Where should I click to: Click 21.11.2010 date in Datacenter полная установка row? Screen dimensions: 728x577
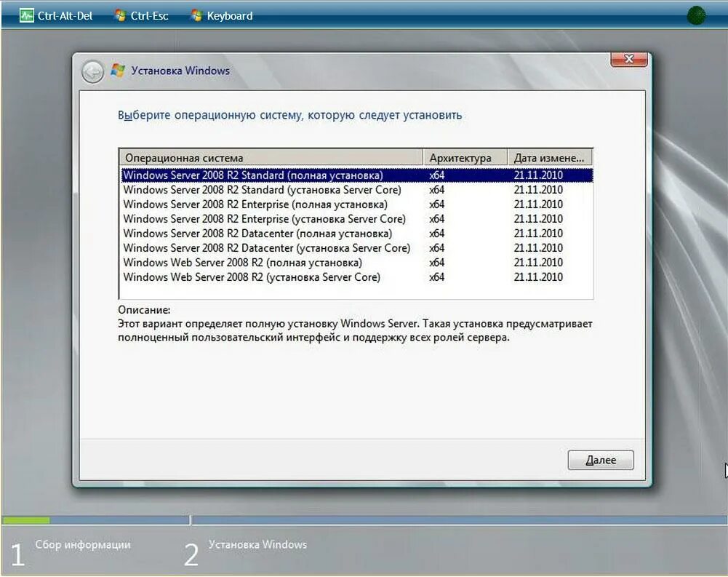point(538,234)
